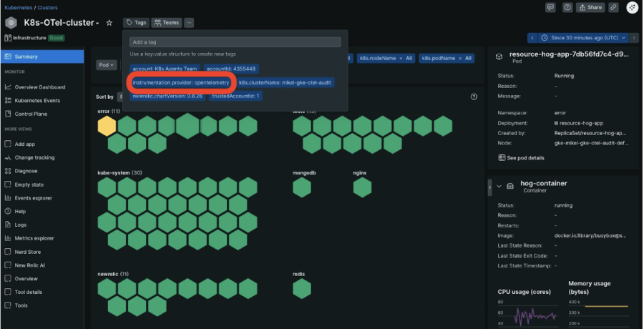Click the trustedAccountId: 1 tag
The width and height of the screenshot is (644, 329).
(x=235, y=96)
